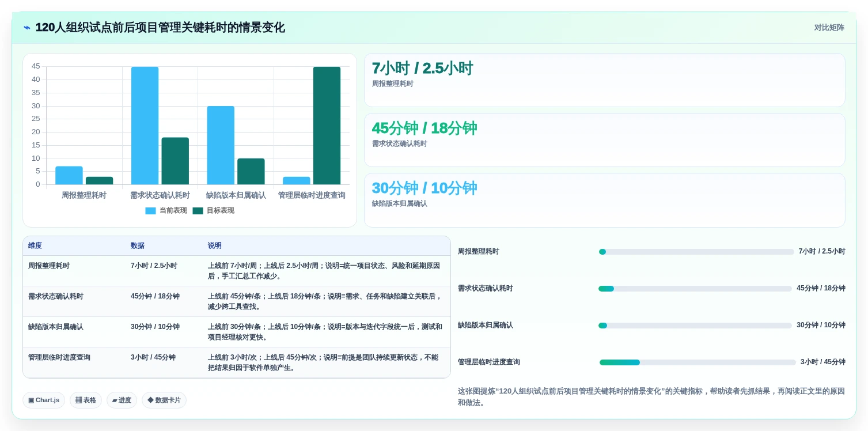The image size is (868, 431).
Task: Click the 数据卡片 chip
Action: [164, 400]
